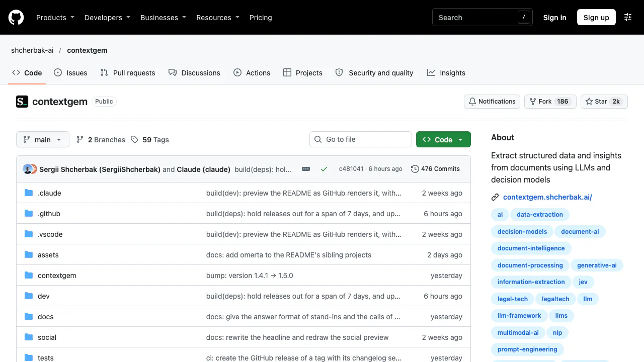Viewport: 644px width, 362px height.
Task: Click the llm-framework topic tag
Action: click(519, 316)
